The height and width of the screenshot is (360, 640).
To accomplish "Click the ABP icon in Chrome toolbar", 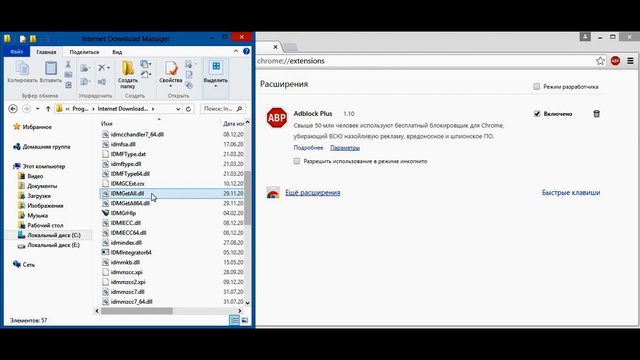I will tap(615, 61).
